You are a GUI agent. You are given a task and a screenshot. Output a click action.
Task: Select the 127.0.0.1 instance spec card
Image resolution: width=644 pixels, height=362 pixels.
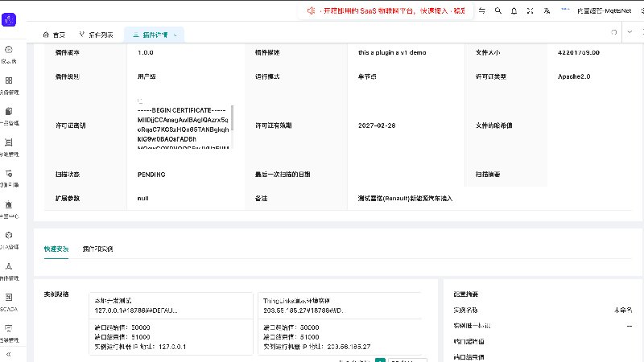tap(171, 323)
